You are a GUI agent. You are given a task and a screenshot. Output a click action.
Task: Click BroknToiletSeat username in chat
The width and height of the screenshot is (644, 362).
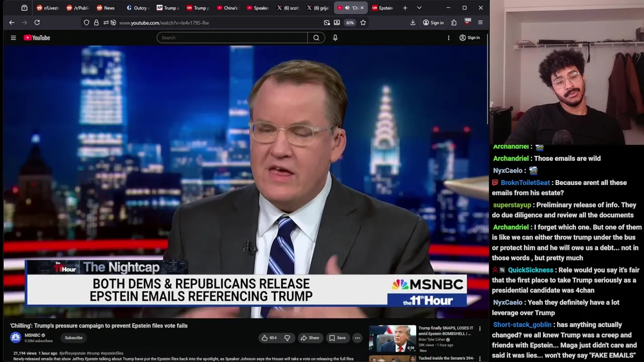click(525, 183)
